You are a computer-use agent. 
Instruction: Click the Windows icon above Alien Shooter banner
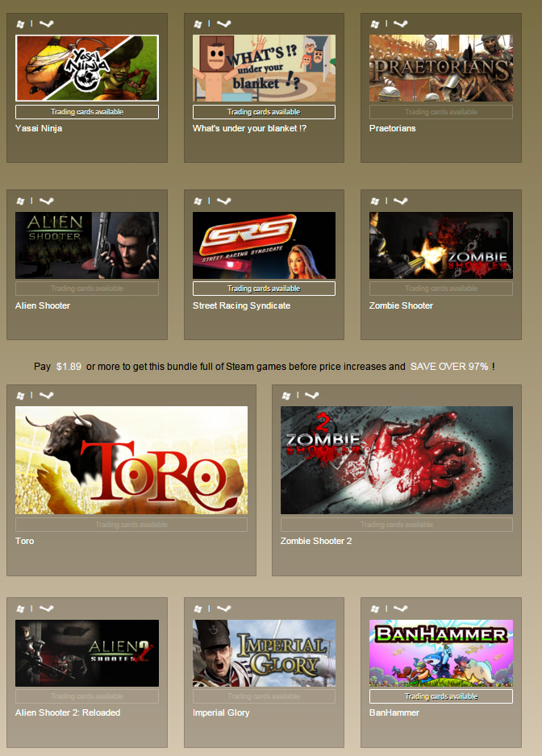20,201
